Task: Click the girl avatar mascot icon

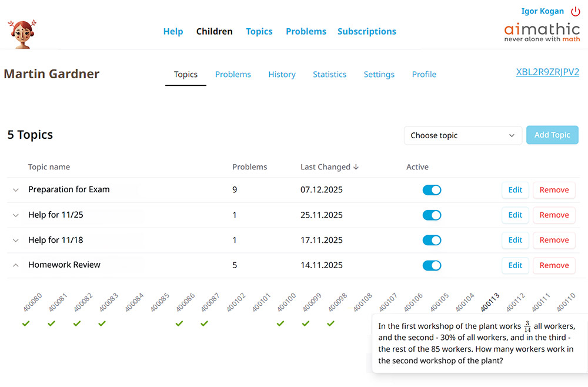Action: [22, 33]
